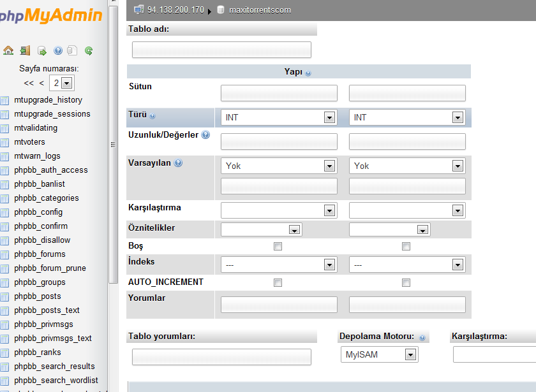
Task: Open the phpbb_auth_access table
Action: point(51,170)
